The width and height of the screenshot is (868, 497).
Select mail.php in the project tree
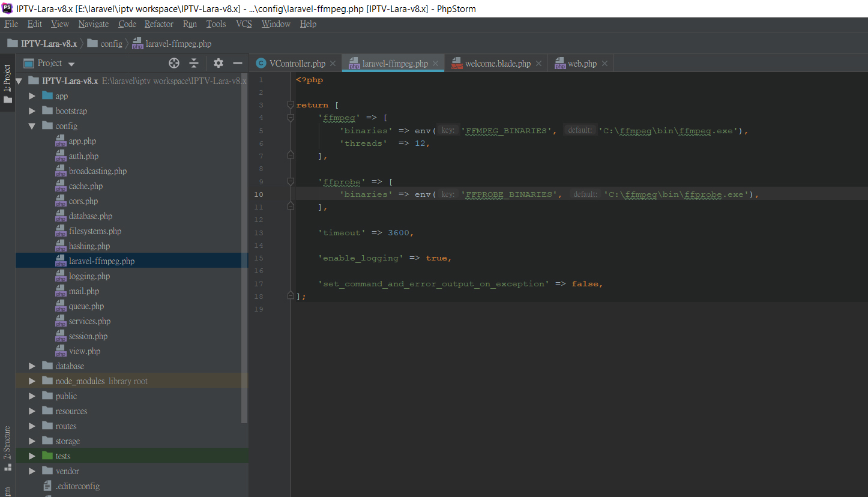[x=84, y=291]
